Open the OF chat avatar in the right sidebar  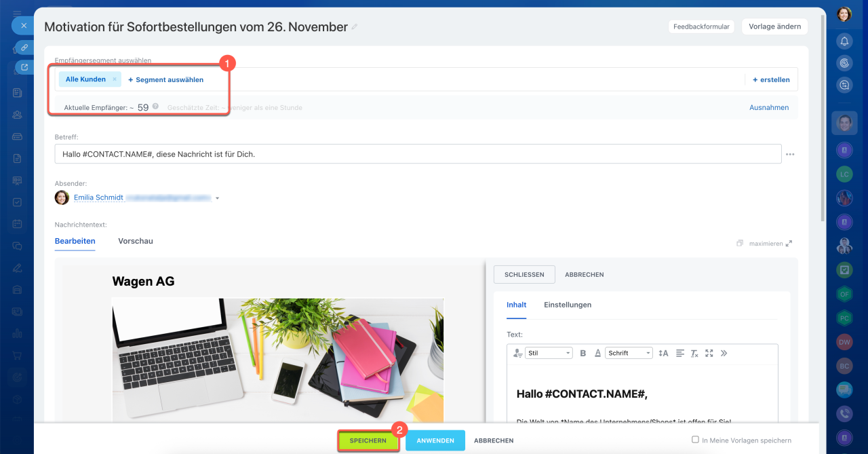click(x=844, y=294)
